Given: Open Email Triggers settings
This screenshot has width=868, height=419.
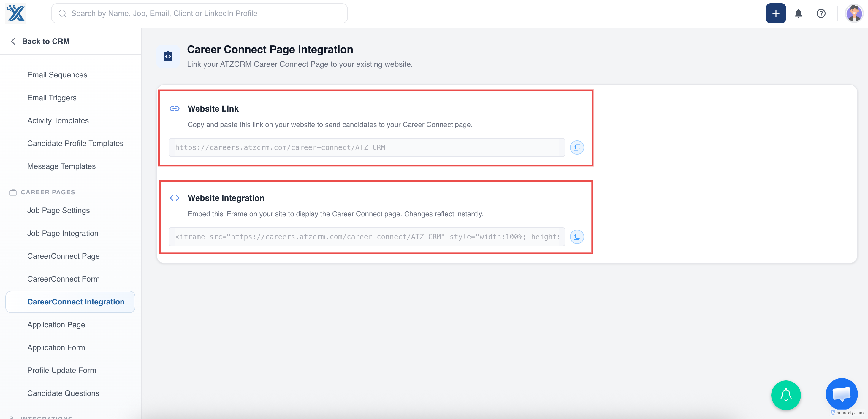Looking at the screenshot, I should click(x=52, y=98).
